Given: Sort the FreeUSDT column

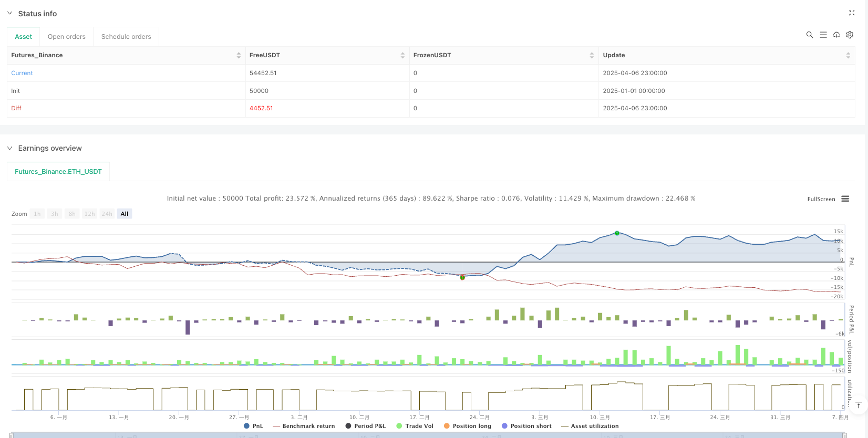Looking at the screenshot, I should [x=402, y=55].
